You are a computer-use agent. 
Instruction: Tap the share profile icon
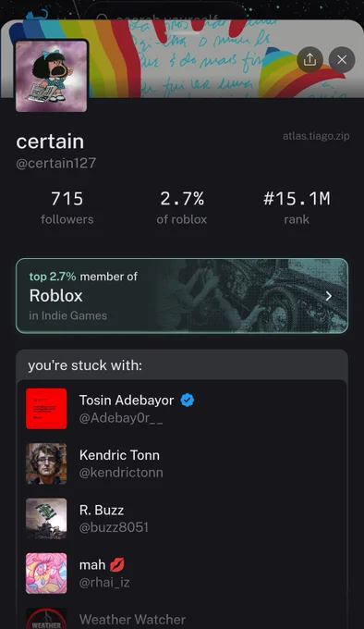(309, 60)
